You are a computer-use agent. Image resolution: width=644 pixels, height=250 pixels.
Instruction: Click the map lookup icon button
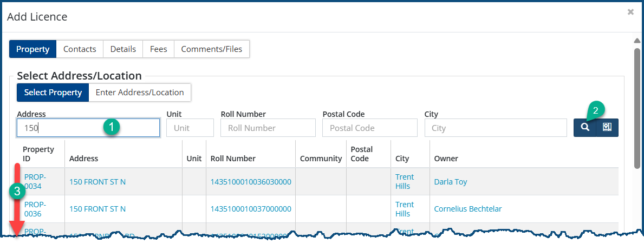point(607,128)
